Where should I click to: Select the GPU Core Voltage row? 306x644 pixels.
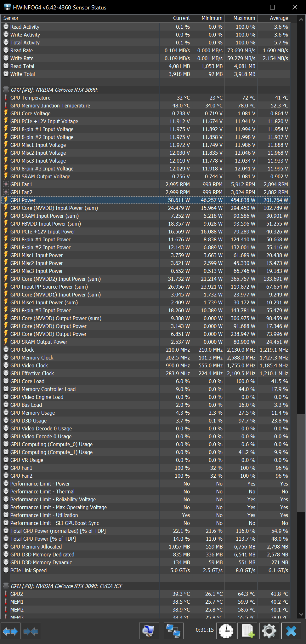tap(30, 113)
